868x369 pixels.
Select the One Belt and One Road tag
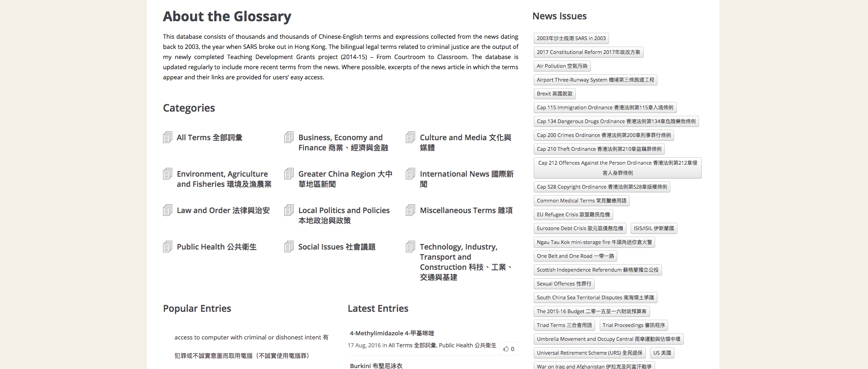[x=575, y=256]
